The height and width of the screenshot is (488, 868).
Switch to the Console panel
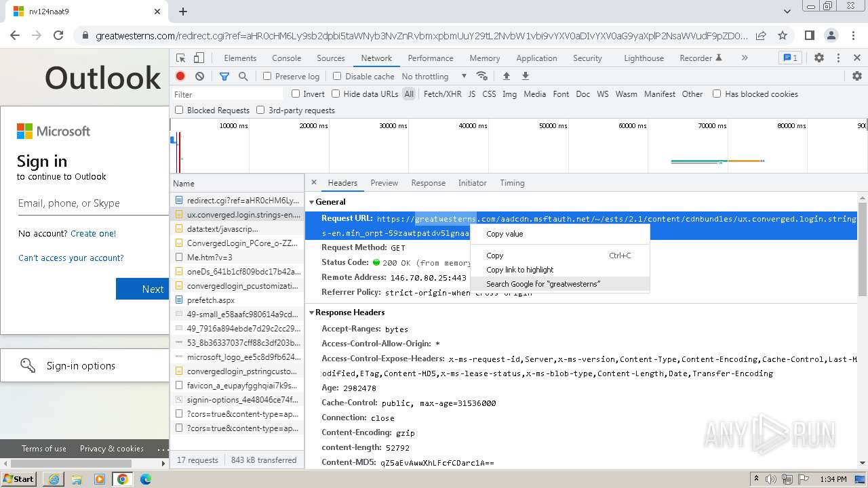pos(286,58)
